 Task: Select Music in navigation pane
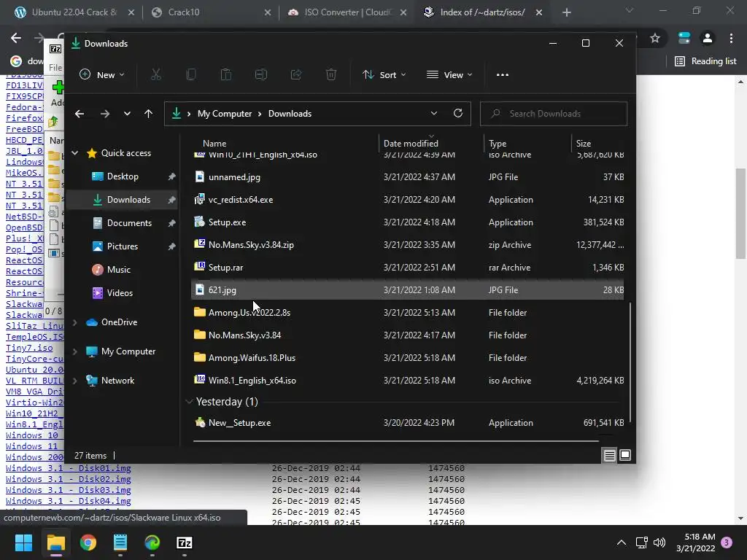(x=119, y=270)
